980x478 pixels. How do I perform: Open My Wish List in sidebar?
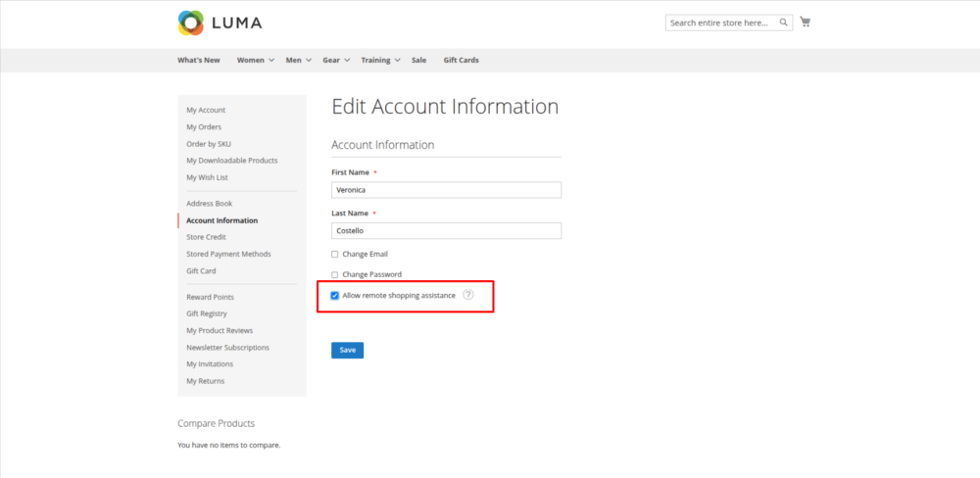tap(207, 177)
